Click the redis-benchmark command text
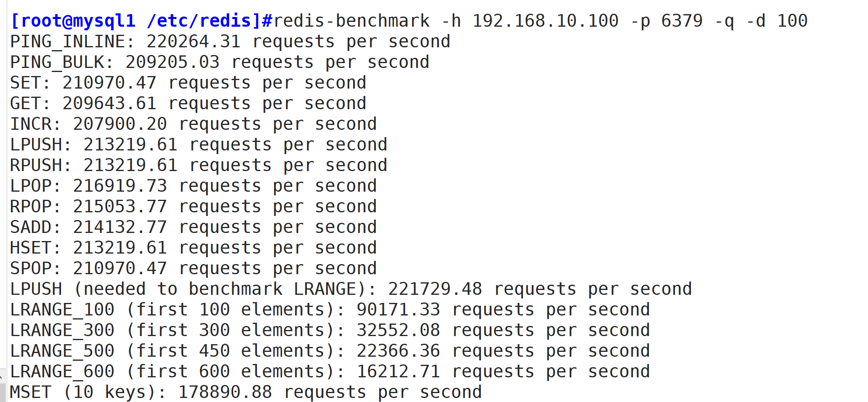Image resolution: width=868 pixels, height=402 pixels. click(x=352, y=21)
